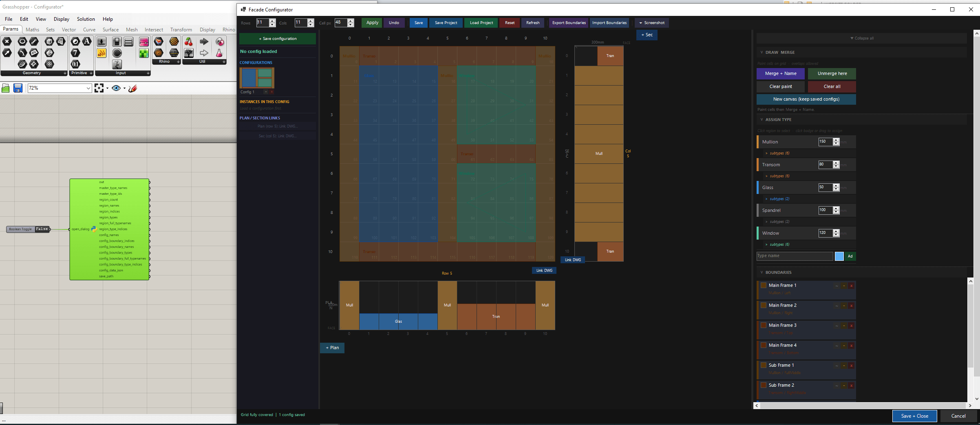
Task: Switch to the Intersect tab
Action: (x=154, y=30)
